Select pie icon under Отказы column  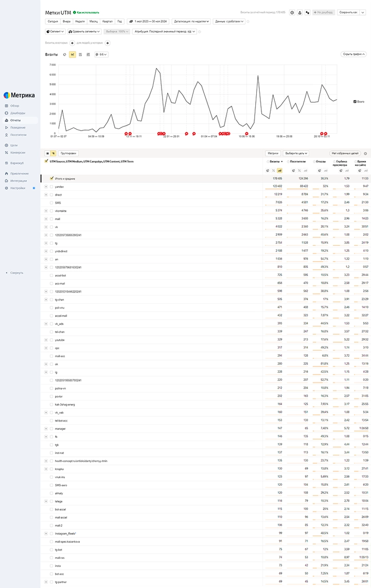click(320, 170)
